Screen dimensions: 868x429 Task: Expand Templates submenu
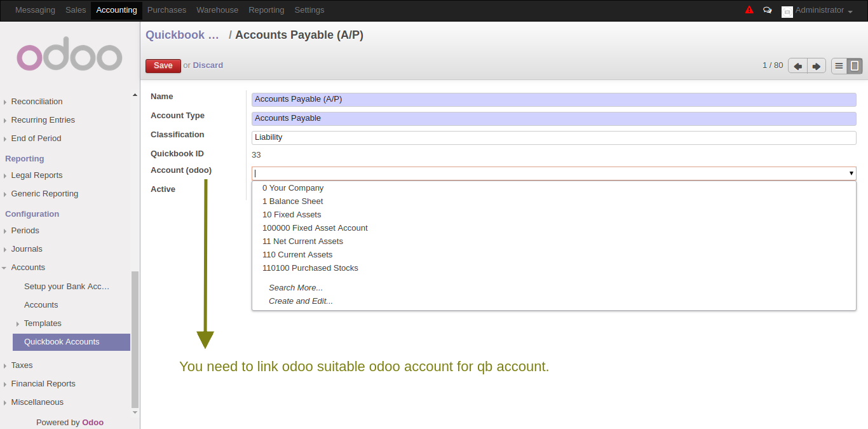coord(42,323)
